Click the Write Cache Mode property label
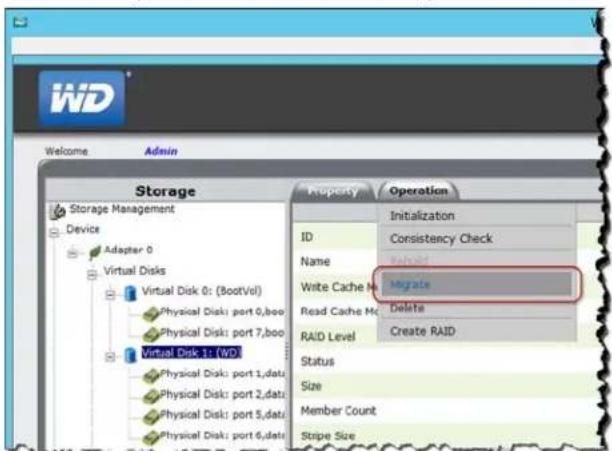This screenshot has width=612, height=451. pos(338,287)
